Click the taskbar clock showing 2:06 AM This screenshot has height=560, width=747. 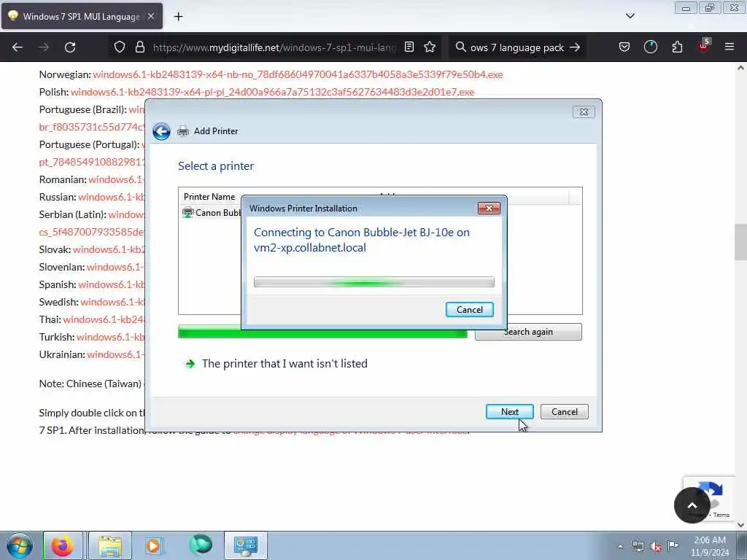pos(710,546)
